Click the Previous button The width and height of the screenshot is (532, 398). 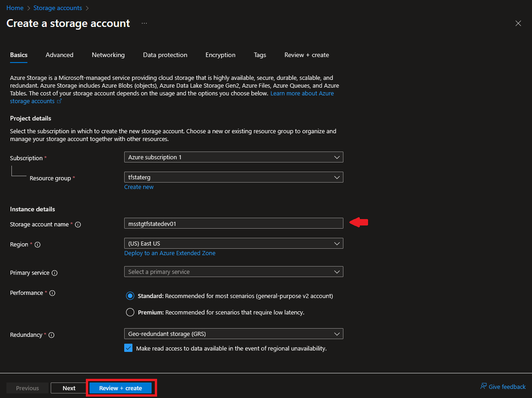[27, 388]
